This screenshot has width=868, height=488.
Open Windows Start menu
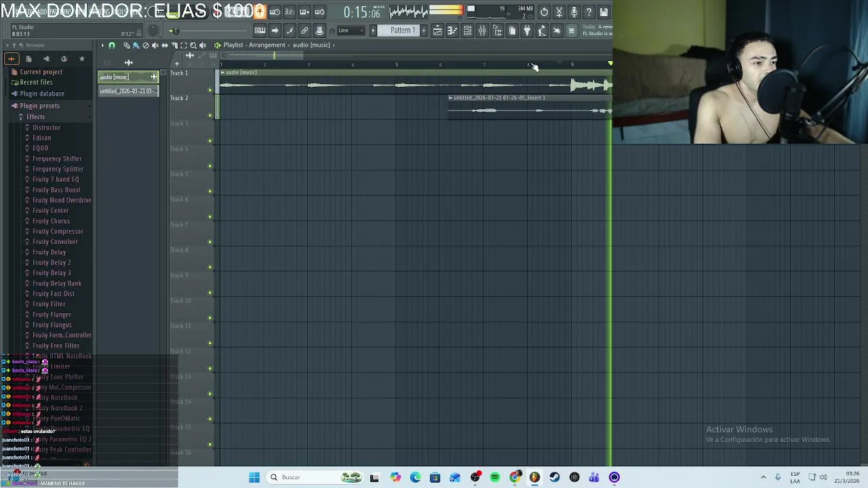tap(254, 477)
